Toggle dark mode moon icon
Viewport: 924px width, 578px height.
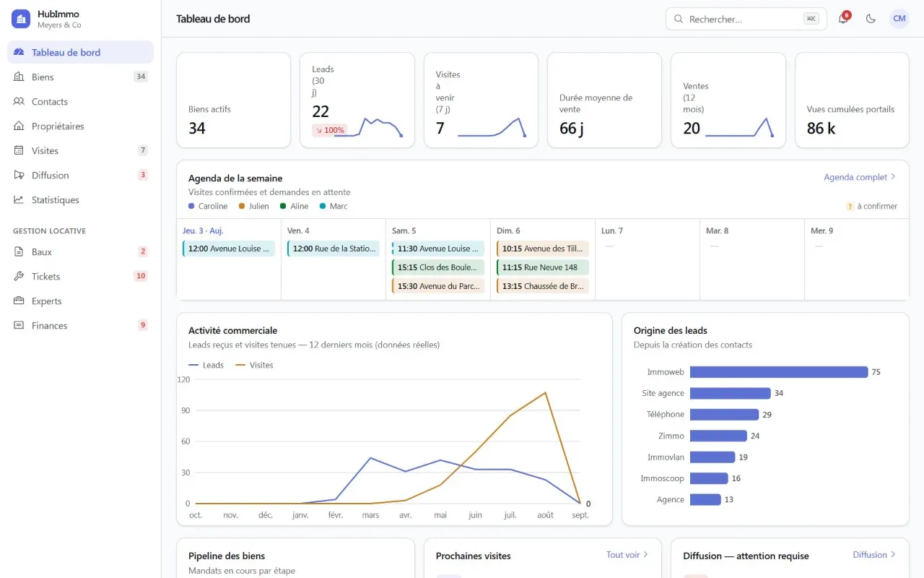coord(871,19)
